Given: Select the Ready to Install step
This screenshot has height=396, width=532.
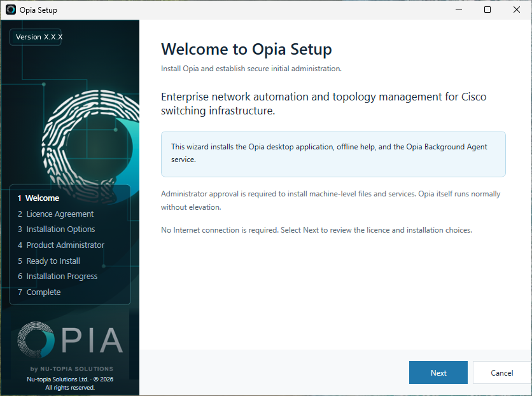Looking at the screenshot, I should coord(49,261).
